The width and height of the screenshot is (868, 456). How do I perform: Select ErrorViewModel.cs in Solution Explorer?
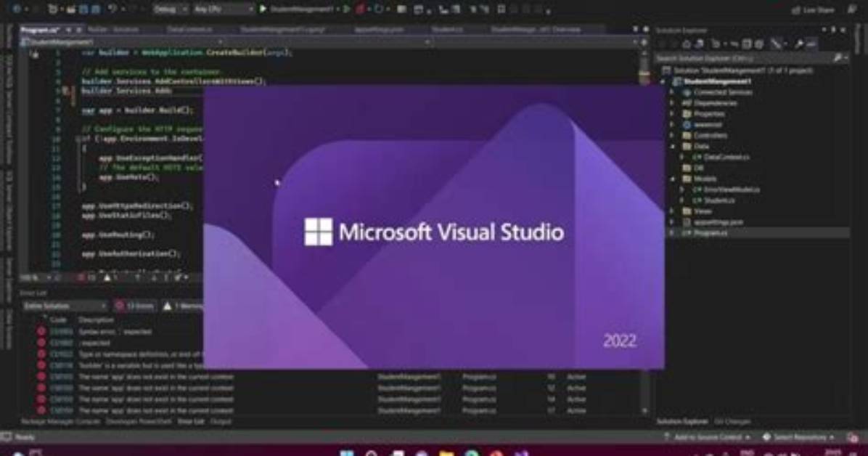pyautogui.click(x=732, y=190)
